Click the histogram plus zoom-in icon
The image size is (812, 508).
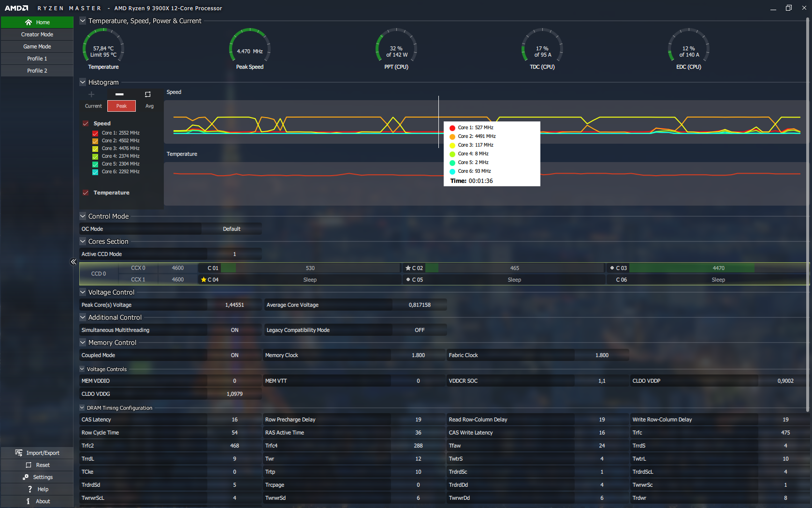[x=91, y=94]
